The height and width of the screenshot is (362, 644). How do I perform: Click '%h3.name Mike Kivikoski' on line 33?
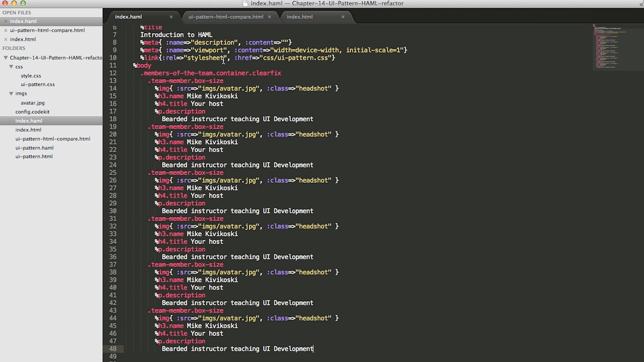(x=196, y=234)
